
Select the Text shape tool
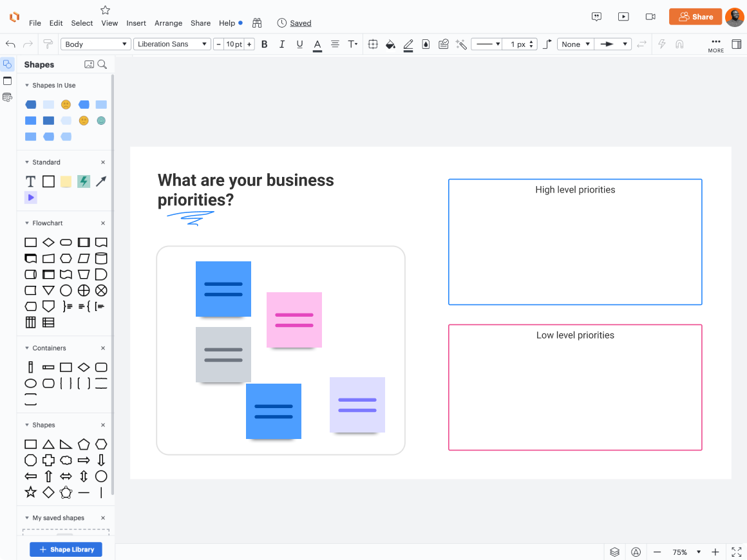pyautogui.click(x=30, y=182)
